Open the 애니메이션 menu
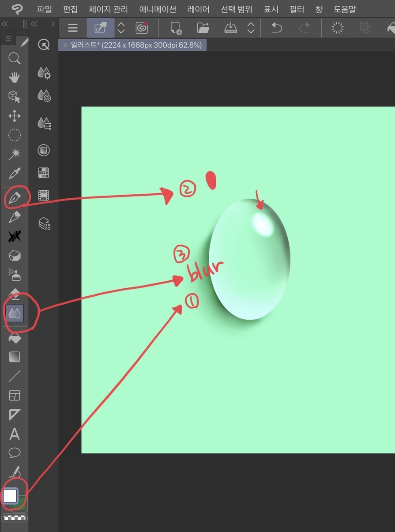This screenshot has height=532, width=395. [x=158, y=9]
